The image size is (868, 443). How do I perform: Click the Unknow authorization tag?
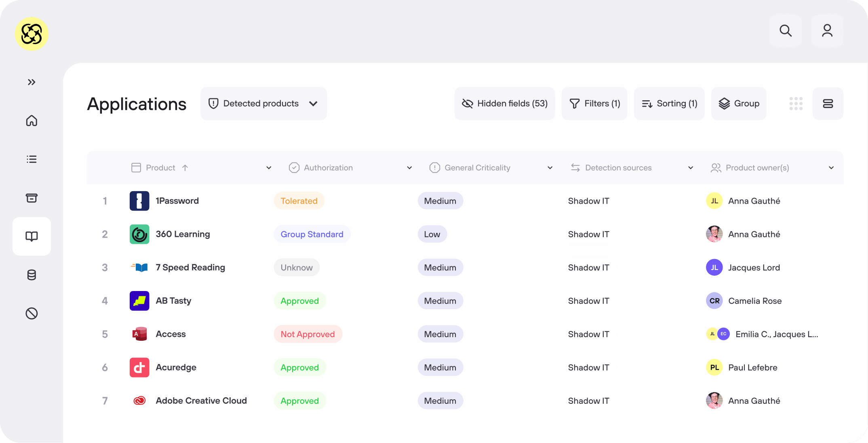[297, 268]
